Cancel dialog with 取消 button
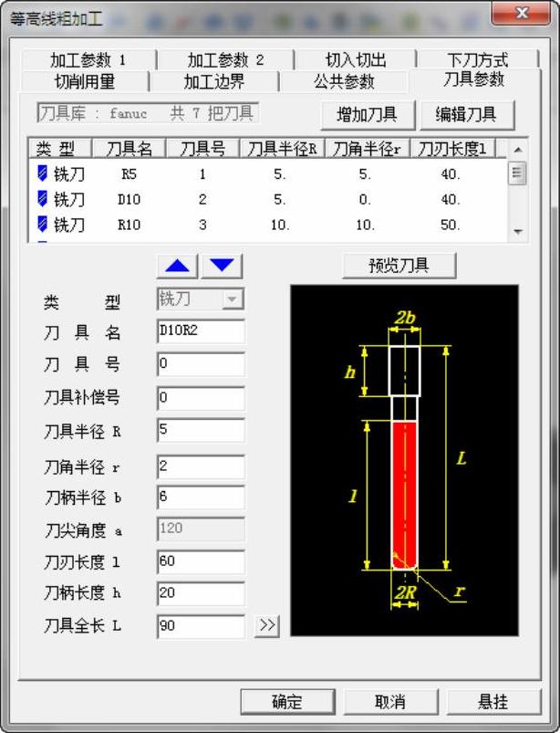The height and width of the screenshot is (733, 560). point(390,701)
